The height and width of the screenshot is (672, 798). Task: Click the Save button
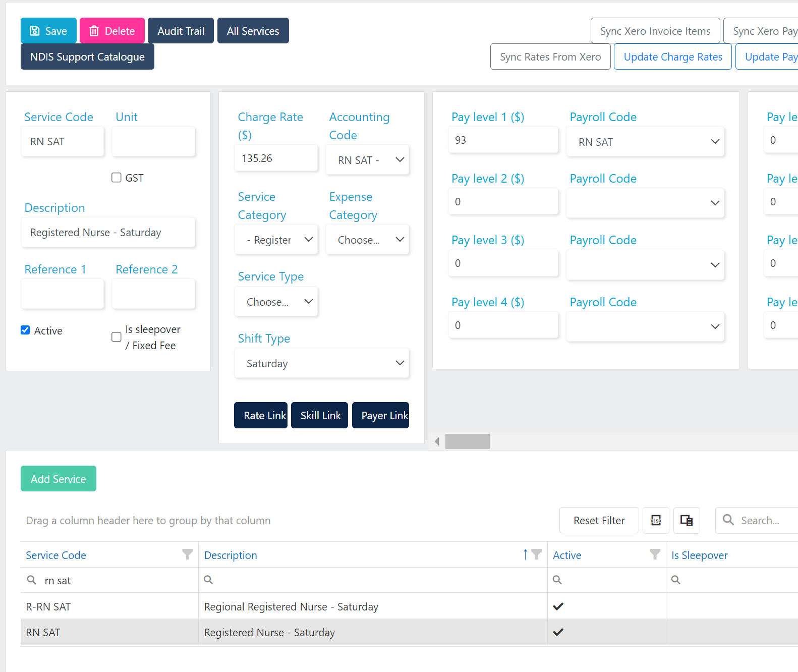pos(48,31)
